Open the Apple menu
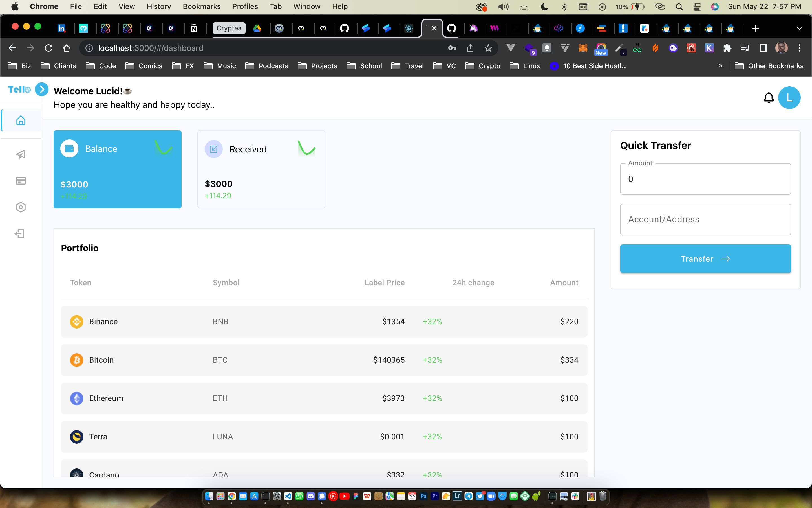This screenshot has width=812, height=508. [15, 6]
